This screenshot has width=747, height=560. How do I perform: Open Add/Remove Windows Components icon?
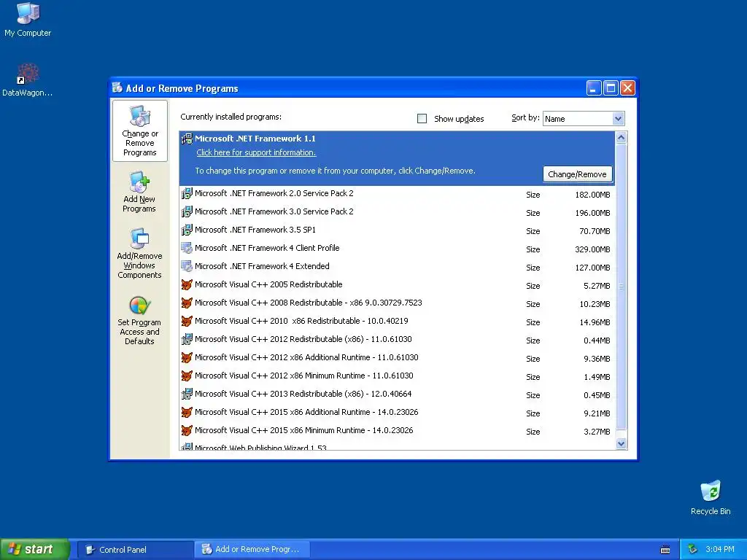139,238
